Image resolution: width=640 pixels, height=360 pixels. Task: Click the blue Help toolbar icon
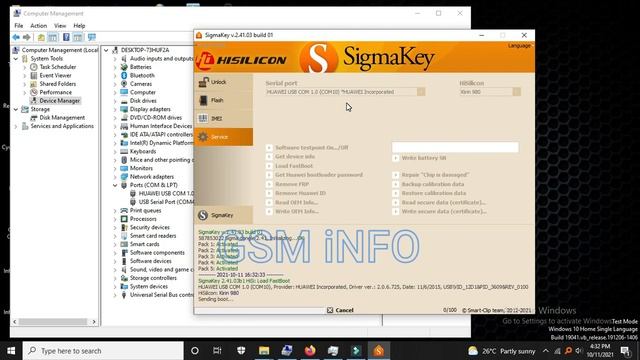(x=66, y=37)
